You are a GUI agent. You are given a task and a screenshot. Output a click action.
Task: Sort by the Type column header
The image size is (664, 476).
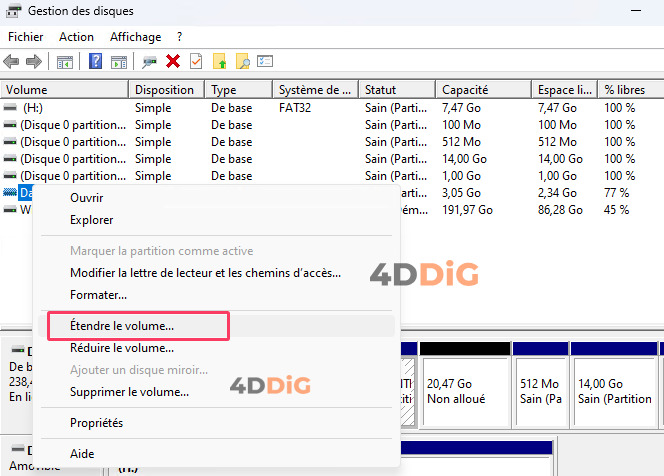238,90
